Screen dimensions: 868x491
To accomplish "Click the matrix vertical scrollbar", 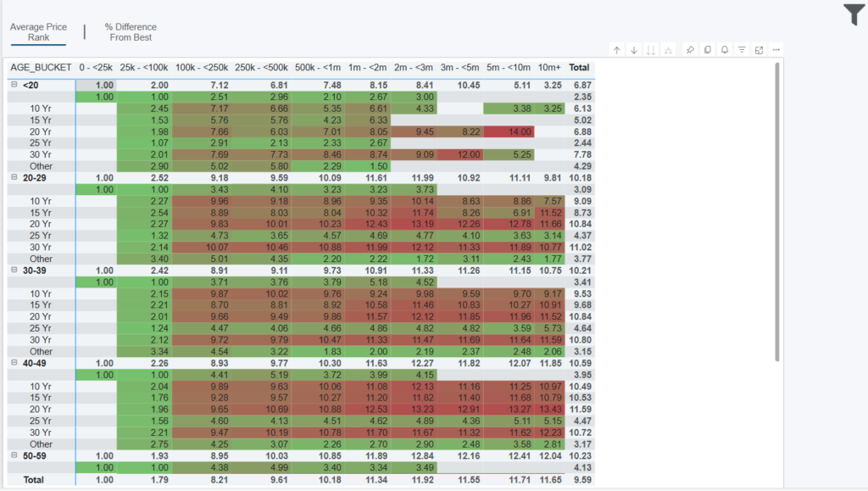I will [776, 212].
